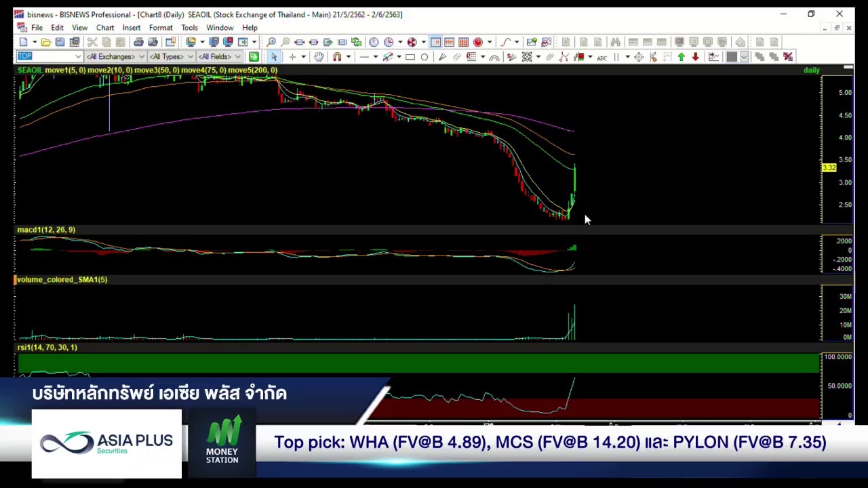Click the clock period icon
The width and height of the screenshot is (868, 488).
374,42
